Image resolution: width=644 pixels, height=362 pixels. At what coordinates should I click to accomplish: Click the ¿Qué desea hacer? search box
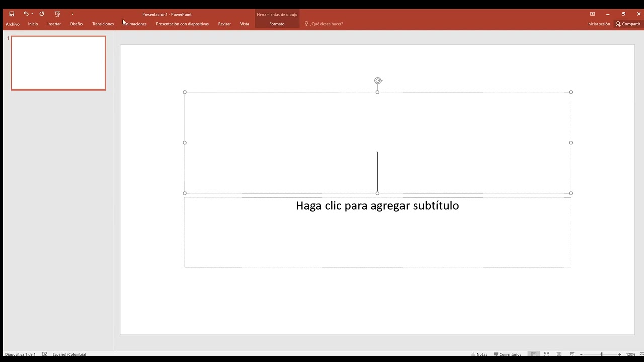[x=327, y=24]
